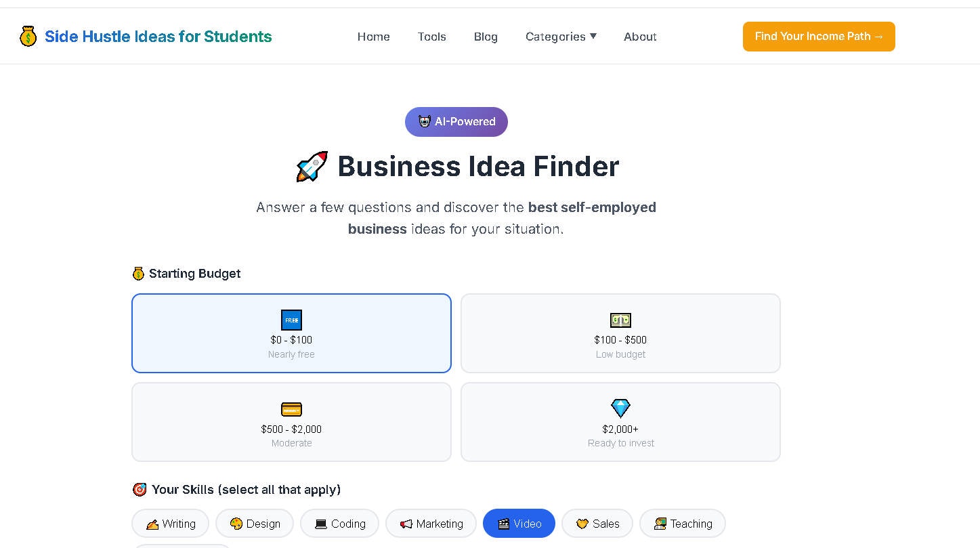Viewport: 980px width, 548px height.
Task: Go to the Blog page
Action: (485, 37)
